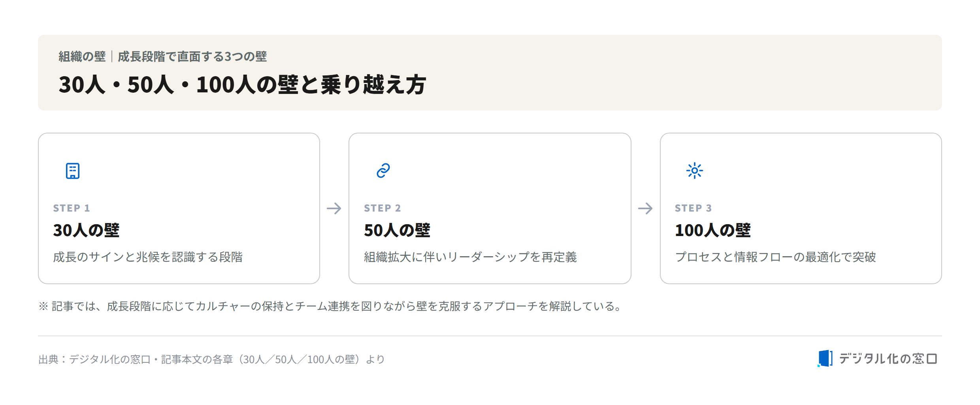The image size is (980, 405).
Task: Click the デジタル化の窓口 logo text
Action: [x=888, y=358]
